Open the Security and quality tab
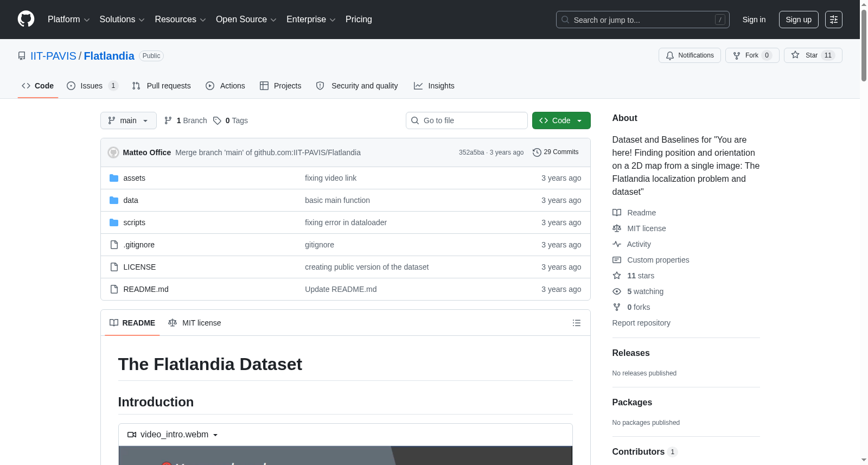 coord(357,86)
